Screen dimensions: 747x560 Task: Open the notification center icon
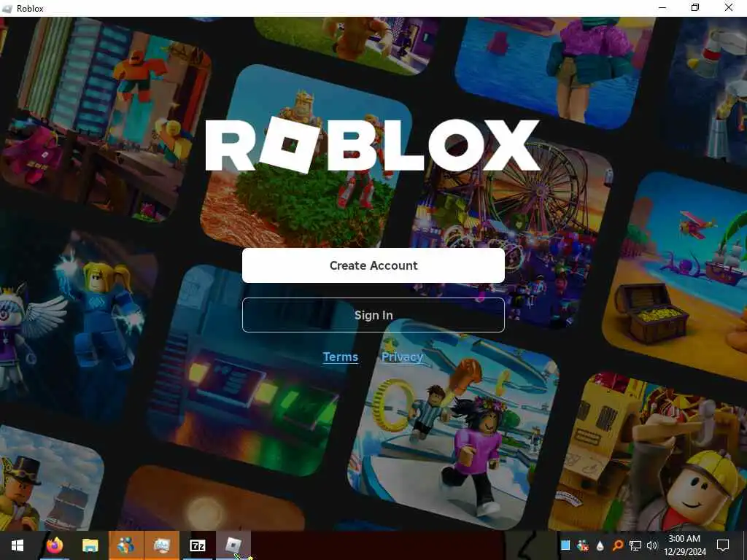723,545
